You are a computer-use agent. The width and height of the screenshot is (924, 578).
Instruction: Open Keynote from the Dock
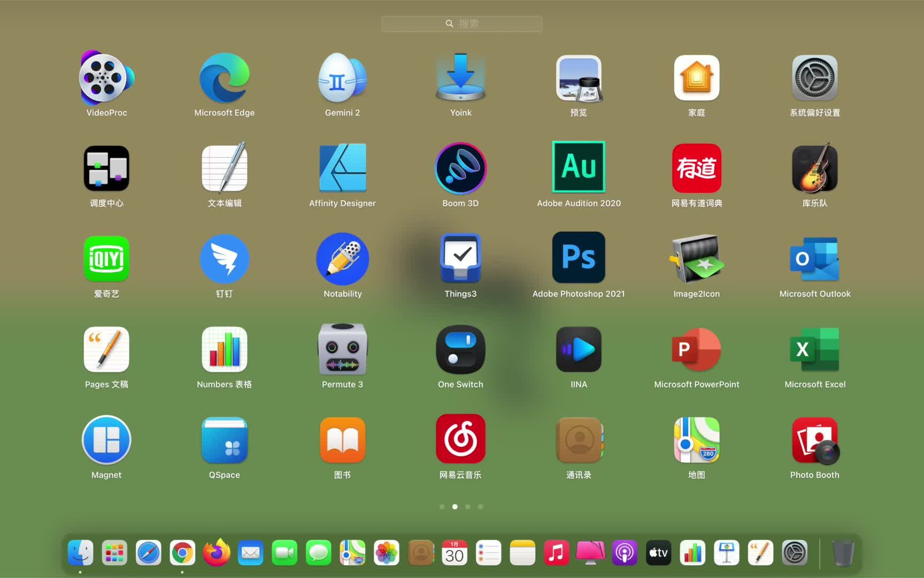[x=727, y=553]
